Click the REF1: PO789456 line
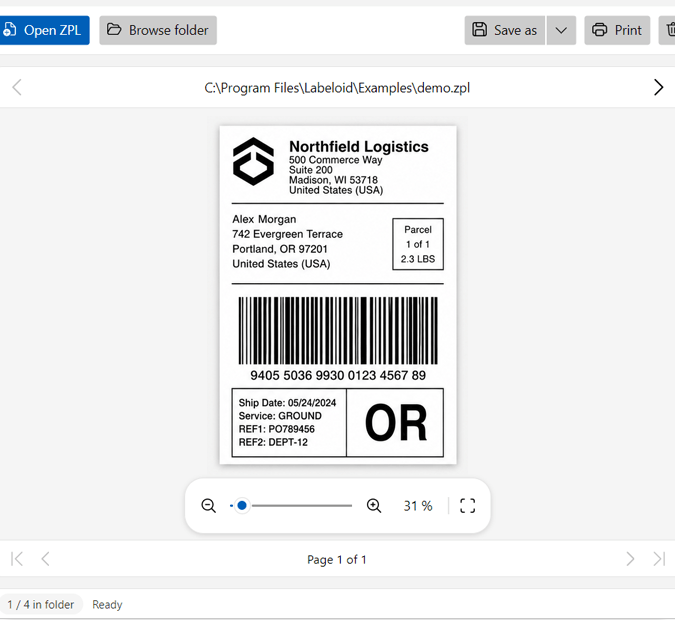 276,429
